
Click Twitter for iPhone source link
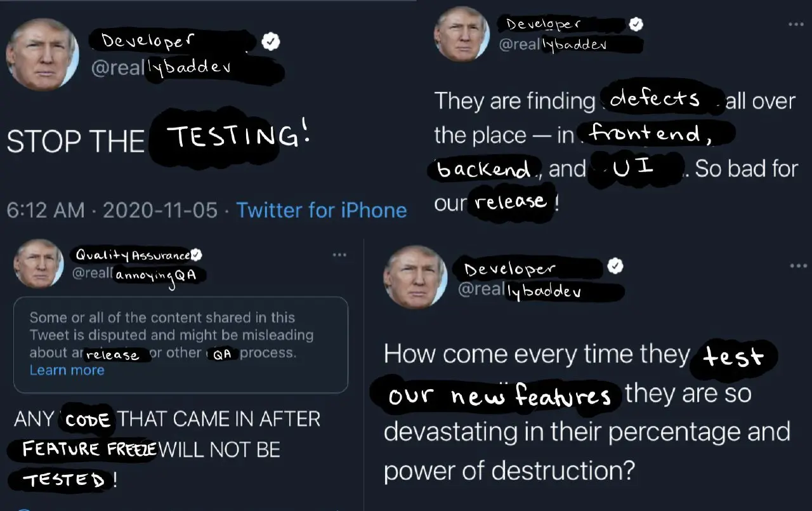pos(322,210)
